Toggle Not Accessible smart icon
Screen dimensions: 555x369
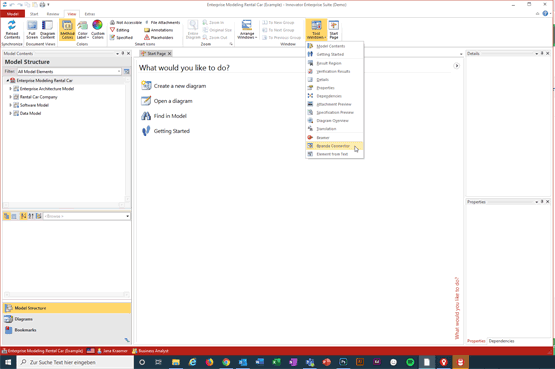pos(126,22)
